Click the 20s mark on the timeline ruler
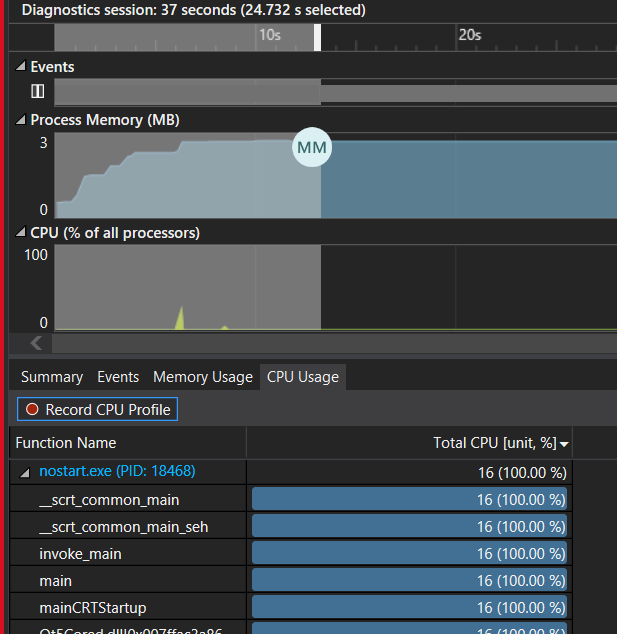 point(469,35)
